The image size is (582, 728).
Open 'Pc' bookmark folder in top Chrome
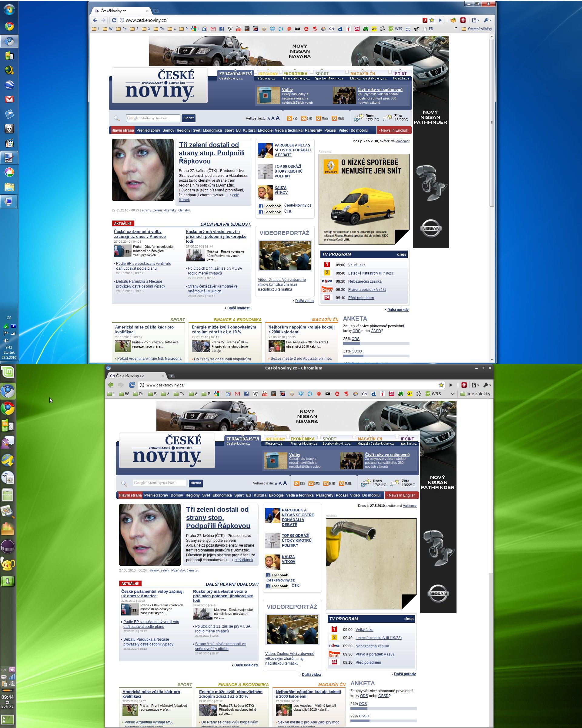point(122,29)
